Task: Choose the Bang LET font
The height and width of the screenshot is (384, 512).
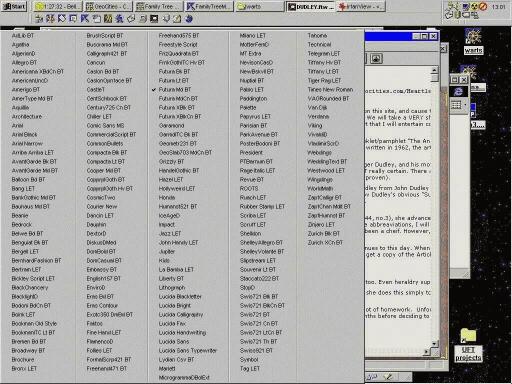Action: tap(23, 188)
